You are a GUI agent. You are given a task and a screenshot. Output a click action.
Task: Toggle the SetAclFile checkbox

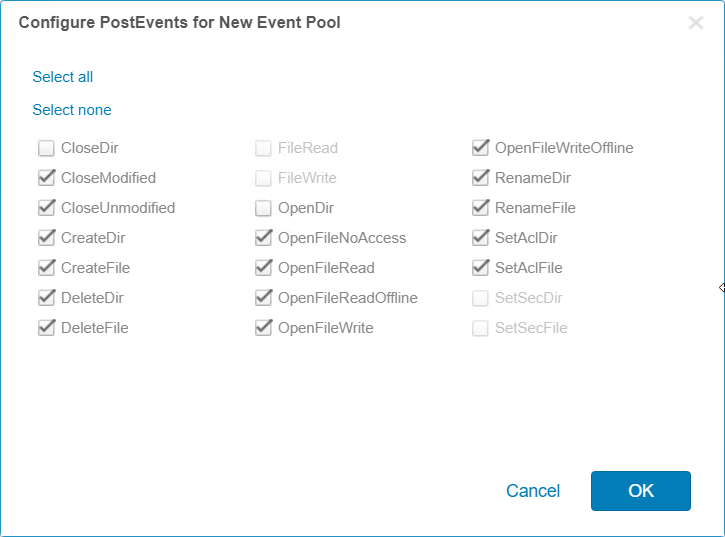click(x=480, y=268)
